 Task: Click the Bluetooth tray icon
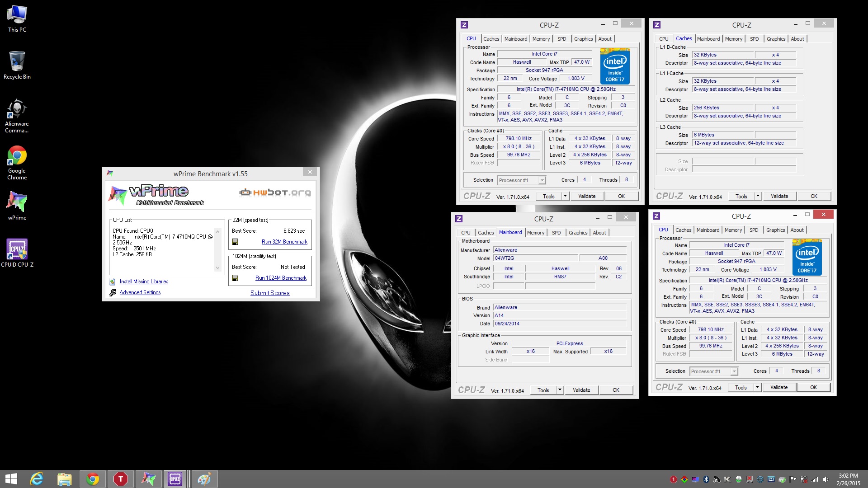click(x=706, y=479)
